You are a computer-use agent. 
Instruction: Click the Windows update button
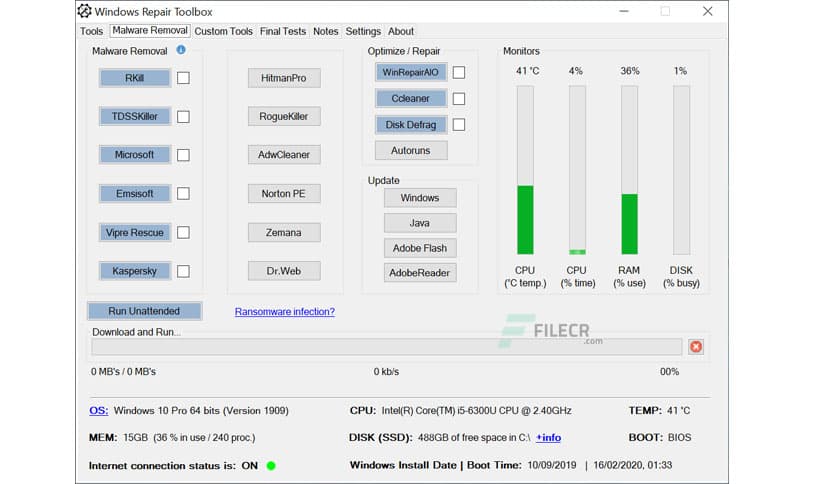coord(420,198)
